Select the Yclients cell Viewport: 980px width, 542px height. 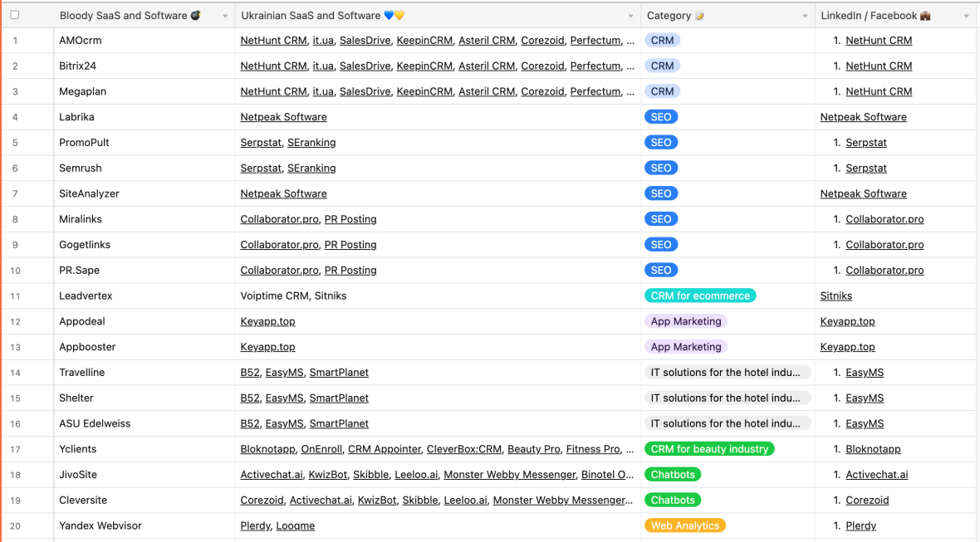145,450
